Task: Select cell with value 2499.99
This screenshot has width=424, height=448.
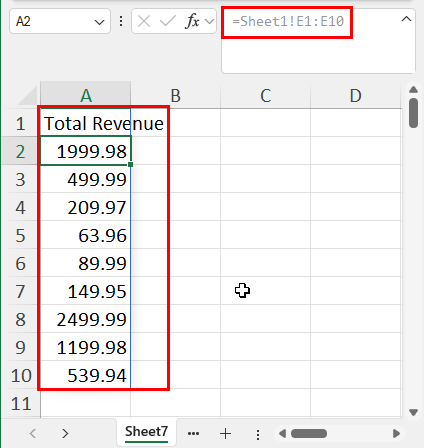Action: point(86,319)
